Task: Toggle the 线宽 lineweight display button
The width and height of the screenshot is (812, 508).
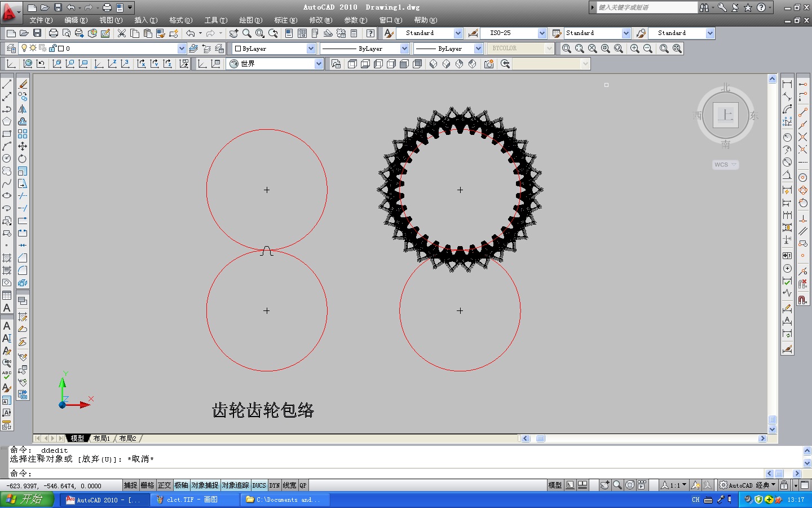Action: click(289, 485)
